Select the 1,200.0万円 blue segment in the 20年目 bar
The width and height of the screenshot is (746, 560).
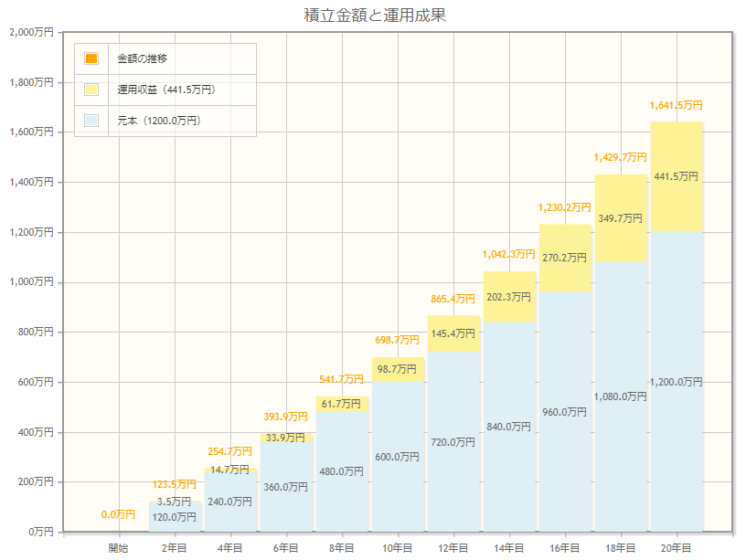coord(677,381)
